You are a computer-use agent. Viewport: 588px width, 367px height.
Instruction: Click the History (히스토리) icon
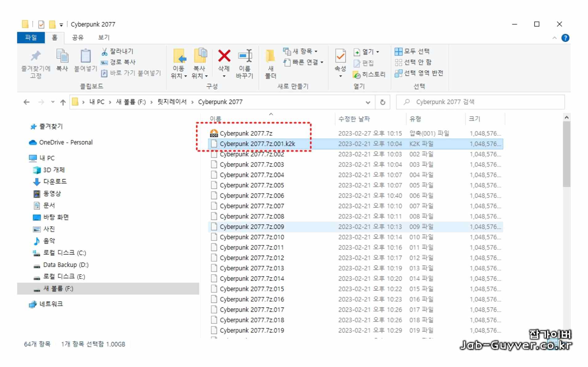click(357, 75)
